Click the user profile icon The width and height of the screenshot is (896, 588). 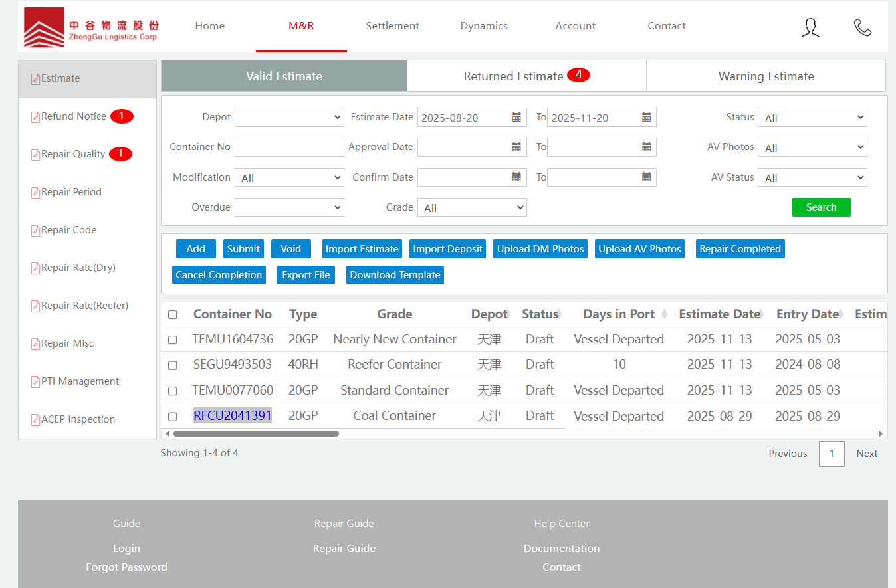coord(810,27)
